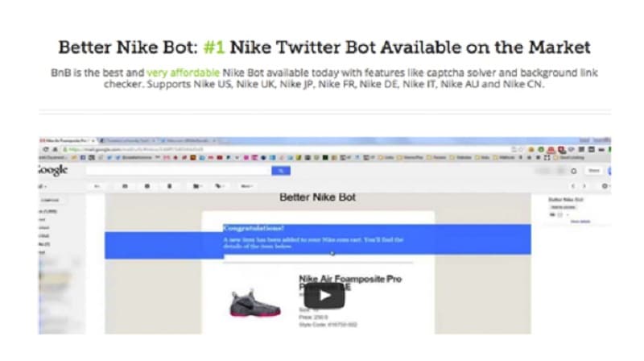Image resolution: width=644 pixels, height=361 pixels.
Task: Open the Labels tag dropdown
Action: click(219, 186)
